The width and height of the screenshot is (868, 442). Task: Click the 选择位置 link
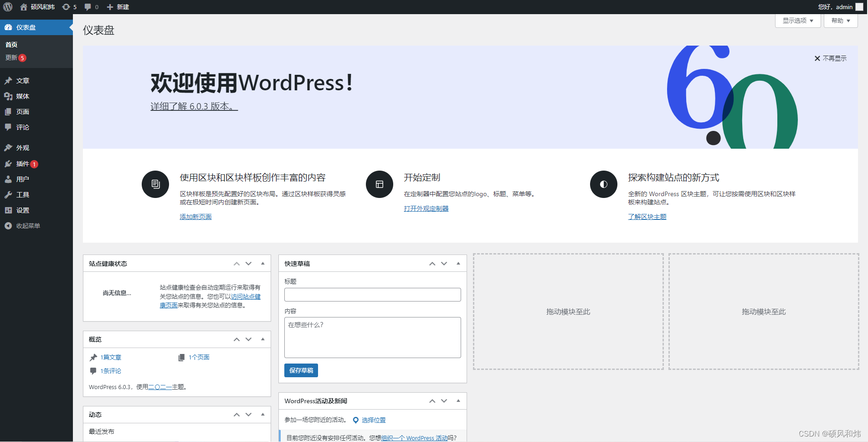[x=374, y=420]
